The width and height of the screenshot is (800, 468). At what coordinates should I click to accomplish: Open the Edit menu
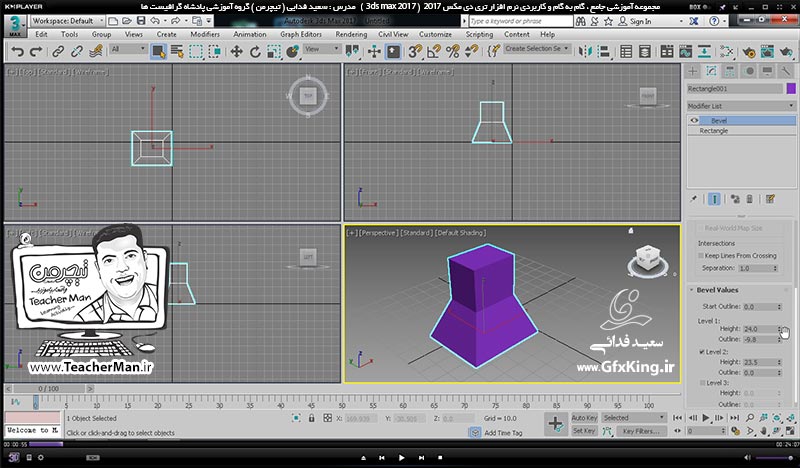(41, 34)
